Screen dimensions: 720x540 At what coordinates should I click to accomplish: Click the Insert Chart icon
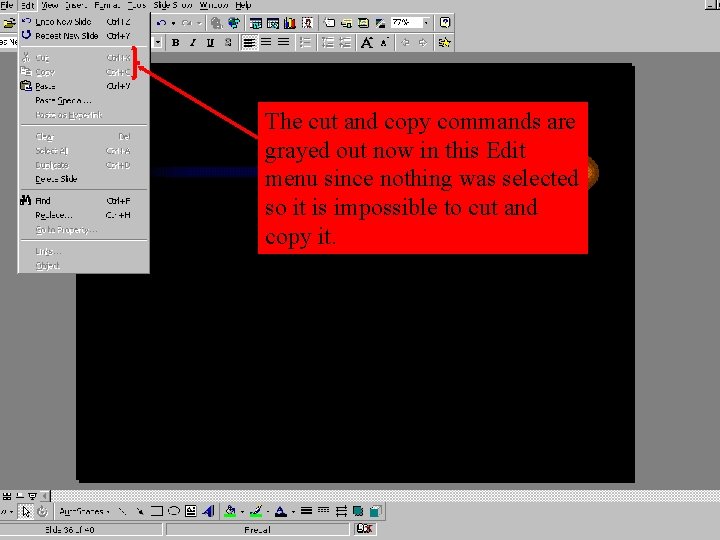coord(290,22)
